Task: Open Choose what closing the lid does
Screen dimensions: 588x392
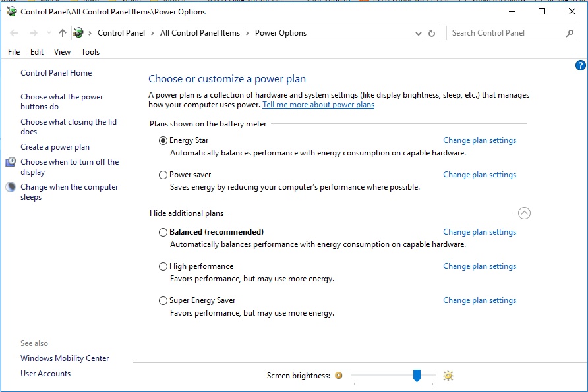Action: point(69,126)
